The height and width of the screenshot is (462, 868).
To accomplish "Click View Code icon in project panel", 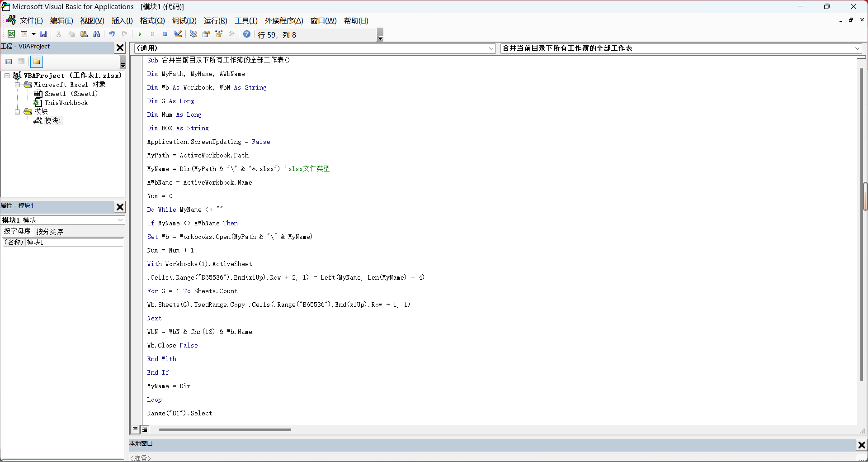I will coord(9,62).
